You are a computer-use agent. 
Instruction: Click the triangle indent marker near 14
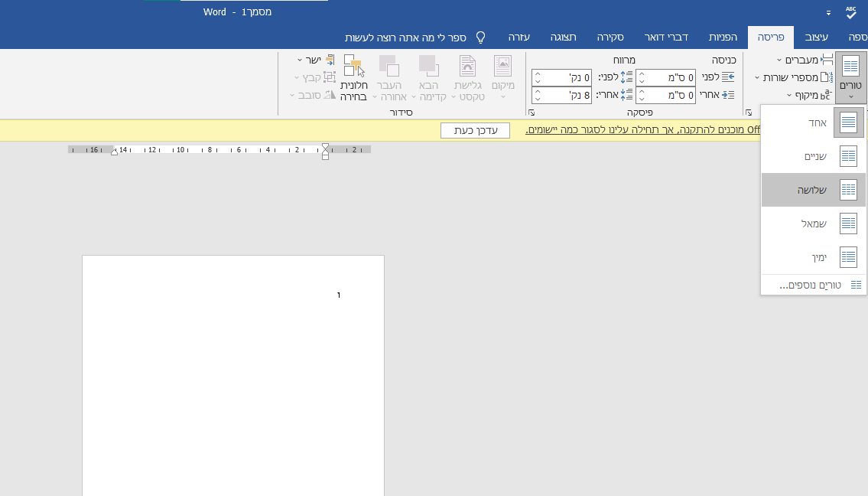click(x=114, y=152)
